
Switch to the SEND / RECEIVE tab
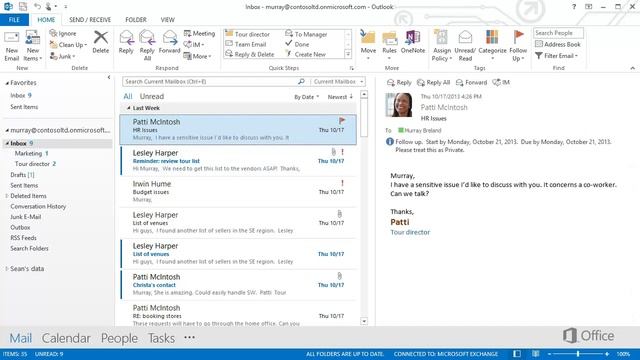(90, 20)
